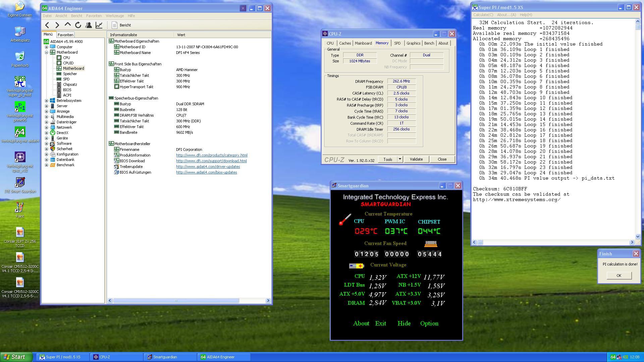Click AIDA64 horizontal scrollbar
The width and height of the screenshot is (644, 362).
pyautogui.click(x=176, y=301)
